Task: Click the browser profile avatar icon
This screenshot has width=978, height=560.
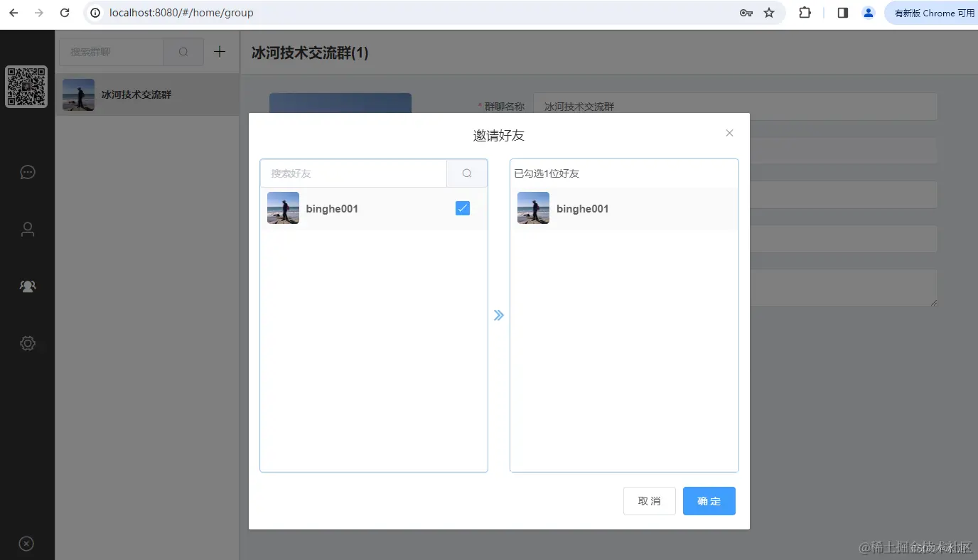Action: [868, 12]
